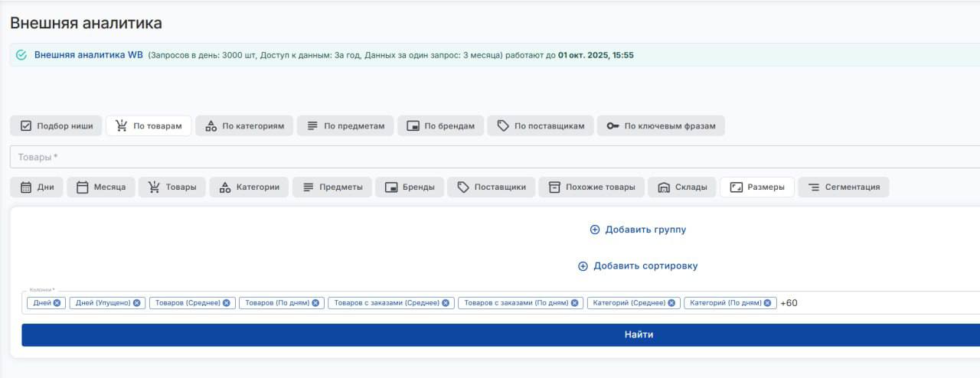980x378 pixels.
Task: Click the key icon on По ключевым фразам
Action: (x=612, y=126)
